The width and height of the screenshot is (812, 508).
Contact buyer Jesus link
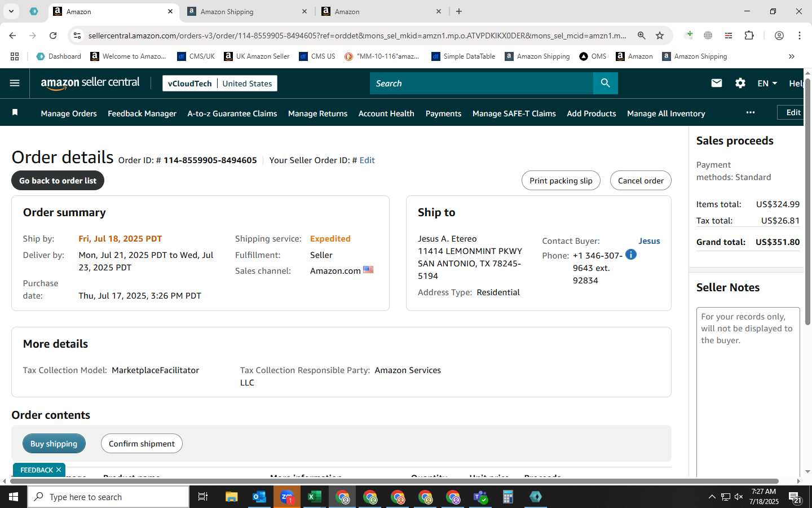pos(649,241)
